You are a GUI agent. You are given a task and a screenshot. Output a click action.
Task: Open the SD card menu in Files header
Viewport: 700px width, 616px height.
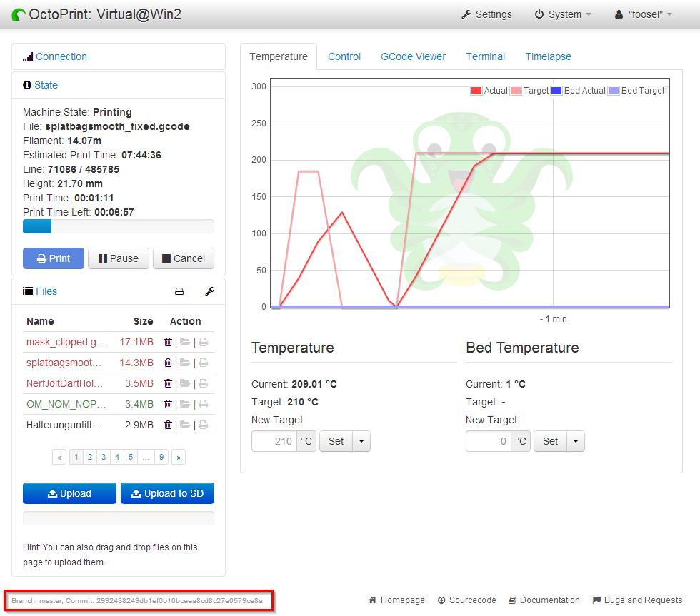point(179,291)
